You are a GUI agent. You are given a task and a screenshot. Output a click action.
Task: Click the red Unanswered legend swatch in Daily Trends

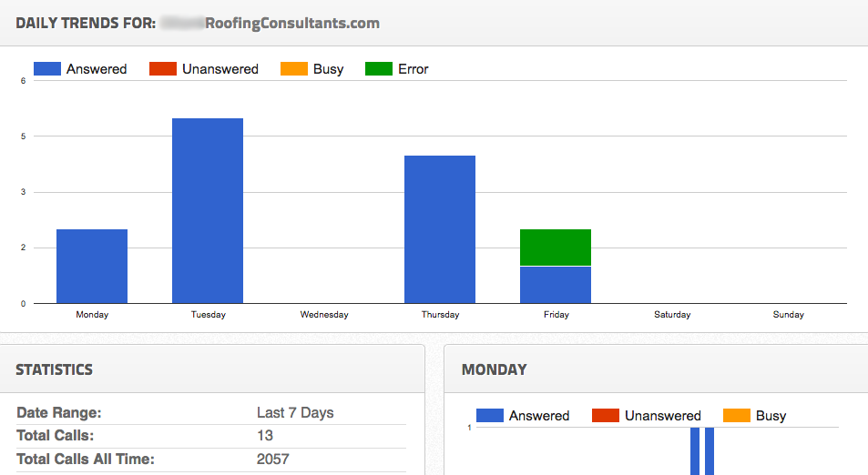point(162,69)
